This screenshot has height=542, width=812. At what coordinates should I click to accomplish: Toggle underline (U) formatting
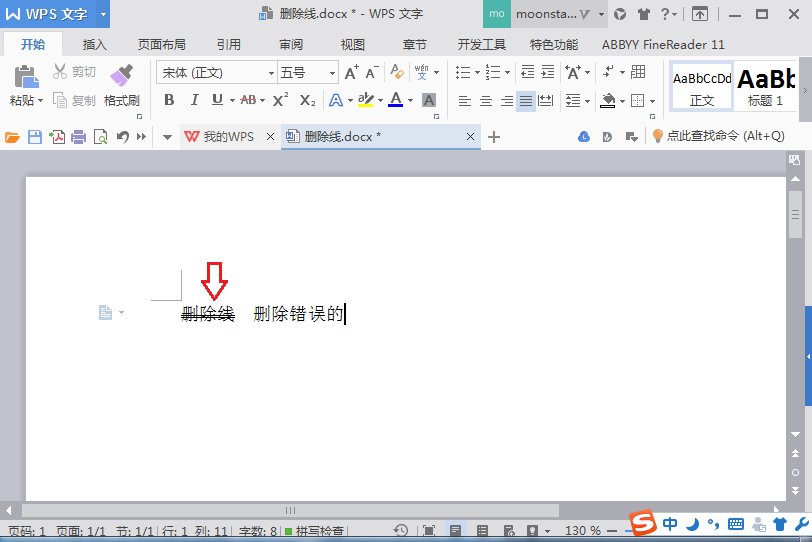(218, 99)
